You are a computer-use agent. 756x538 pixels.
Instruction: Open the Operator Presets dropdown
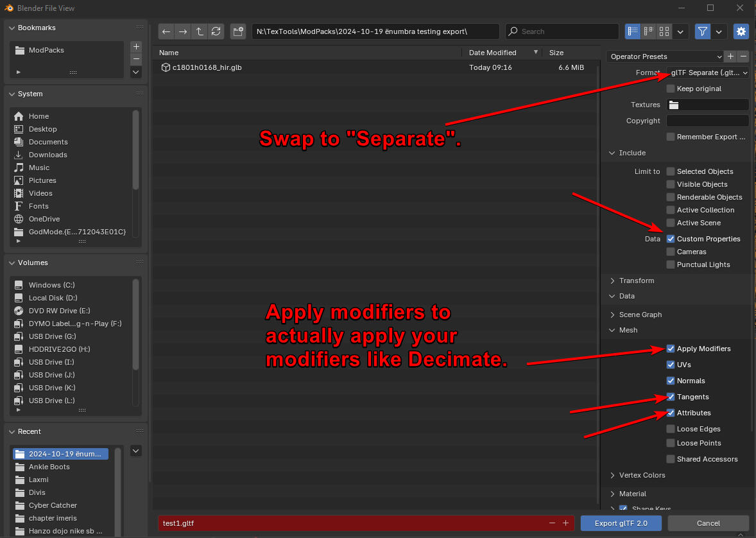click(x=664, y=56)
